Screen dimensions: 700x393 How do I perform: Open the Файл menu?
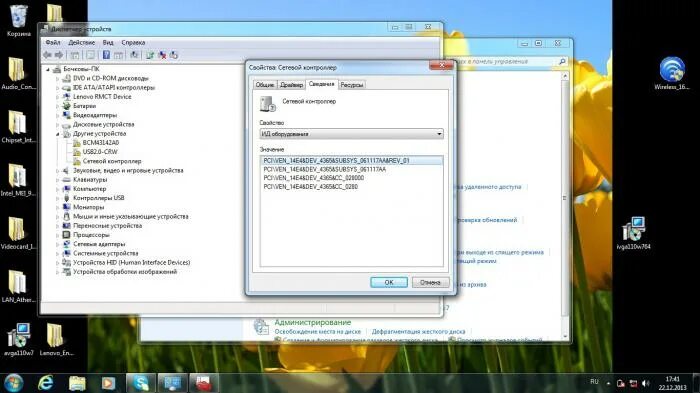[x=53, y=42]
